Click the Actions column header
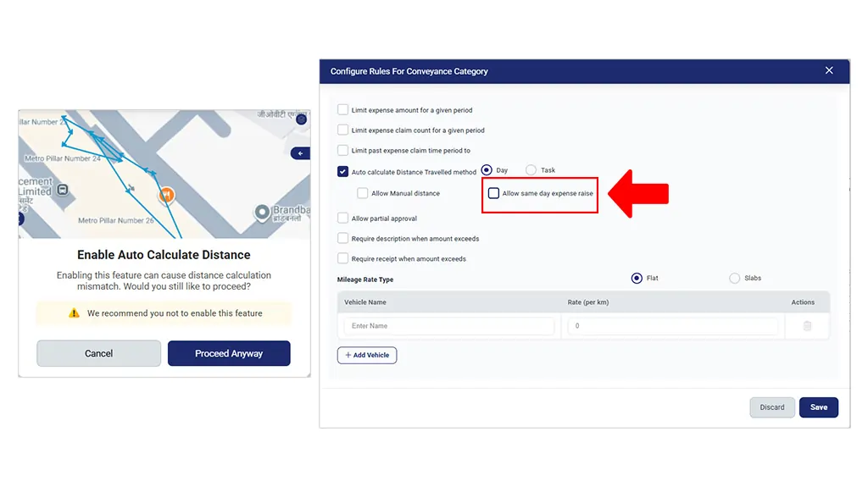The image size is (868, 487). pyautogui.click(x=803, y=302)
